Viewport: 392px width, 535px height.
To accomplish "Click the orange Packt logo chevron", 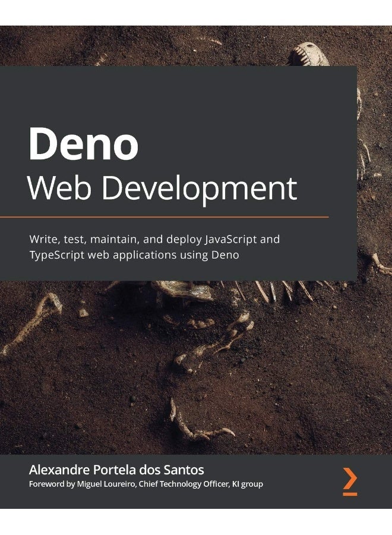I will 350,481.
